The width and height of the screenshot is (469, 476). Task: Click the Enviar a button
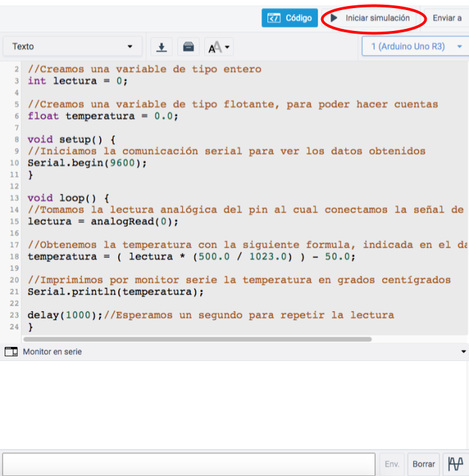click(x=447, y=18)
